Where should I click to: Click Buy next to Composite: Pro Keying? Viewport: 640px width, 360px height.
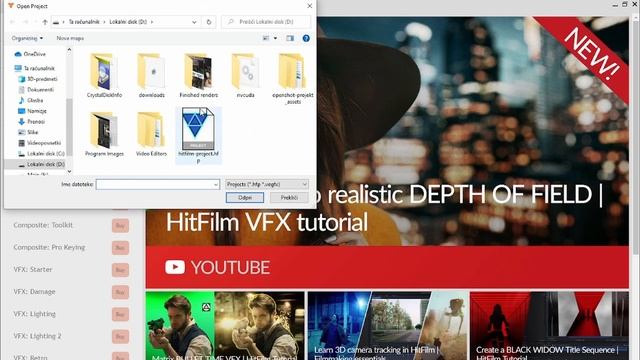coord(120,247)
